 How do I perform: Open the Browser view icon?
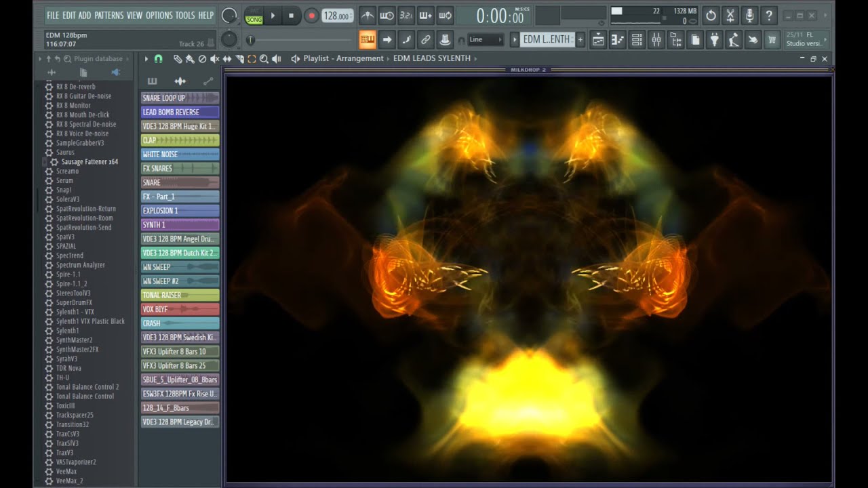[675, 40]
